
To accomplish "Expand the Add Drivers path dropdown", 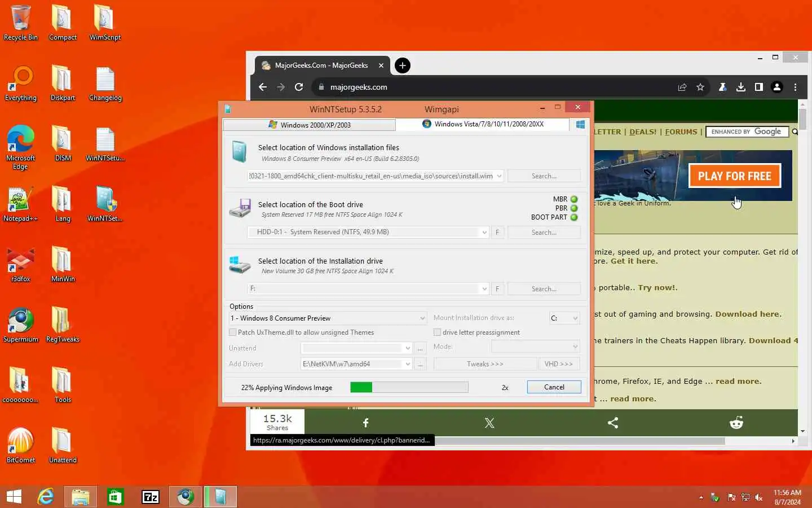I will (x=408, y=364).
